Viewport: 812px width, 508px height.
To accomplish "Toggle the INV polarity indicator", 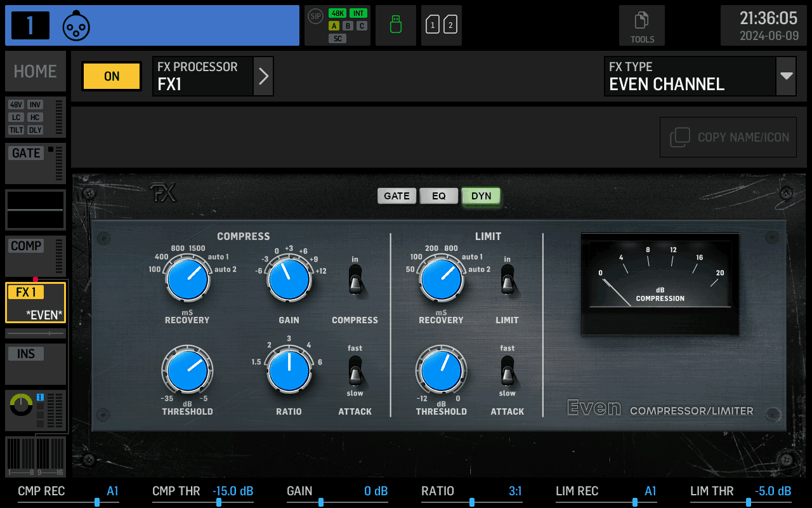I will (35, 105).
